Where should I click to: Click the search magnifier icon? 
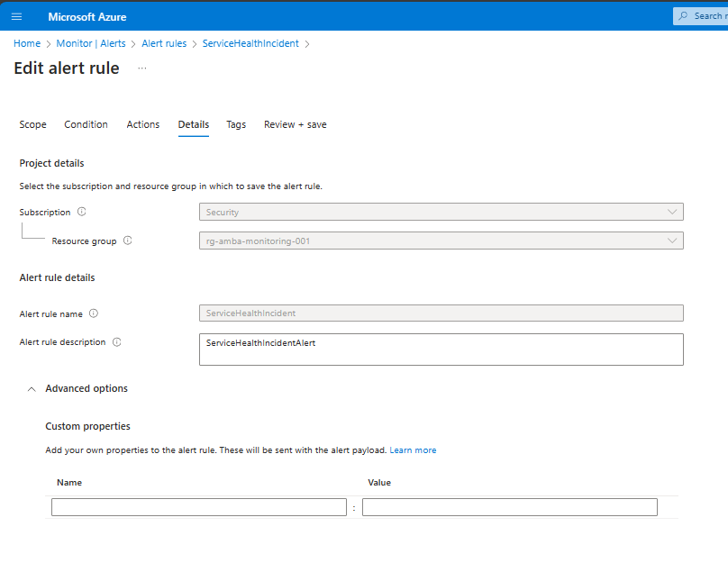point(683,16)
